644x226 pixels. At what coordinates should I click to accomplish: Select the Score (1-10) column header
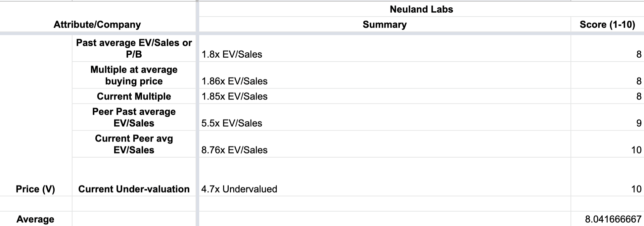(607, 25)
